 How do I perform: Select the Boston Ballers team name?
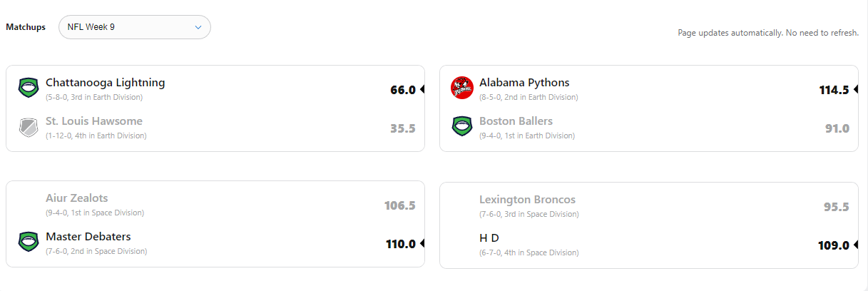click(516, 121)
